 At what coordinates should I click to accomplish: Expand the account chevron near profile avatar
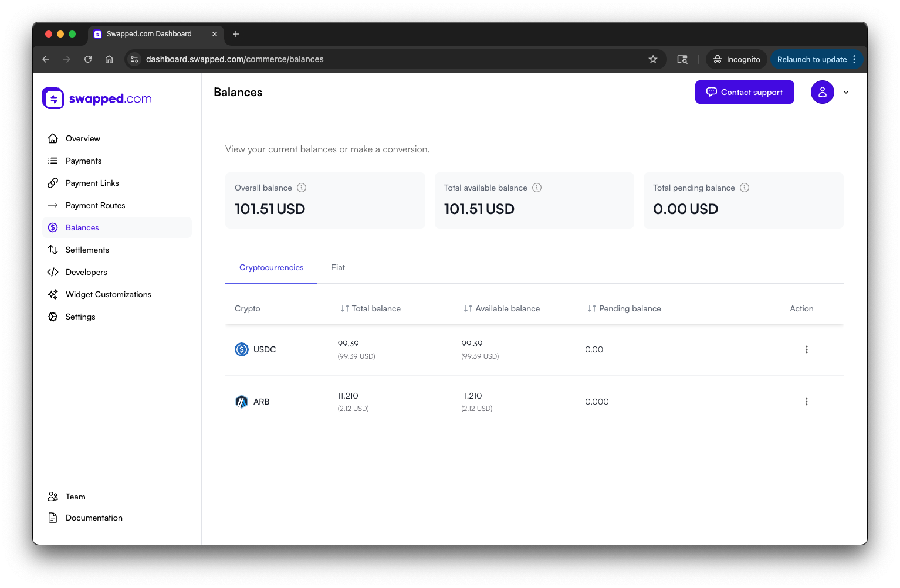pos(846,92)
